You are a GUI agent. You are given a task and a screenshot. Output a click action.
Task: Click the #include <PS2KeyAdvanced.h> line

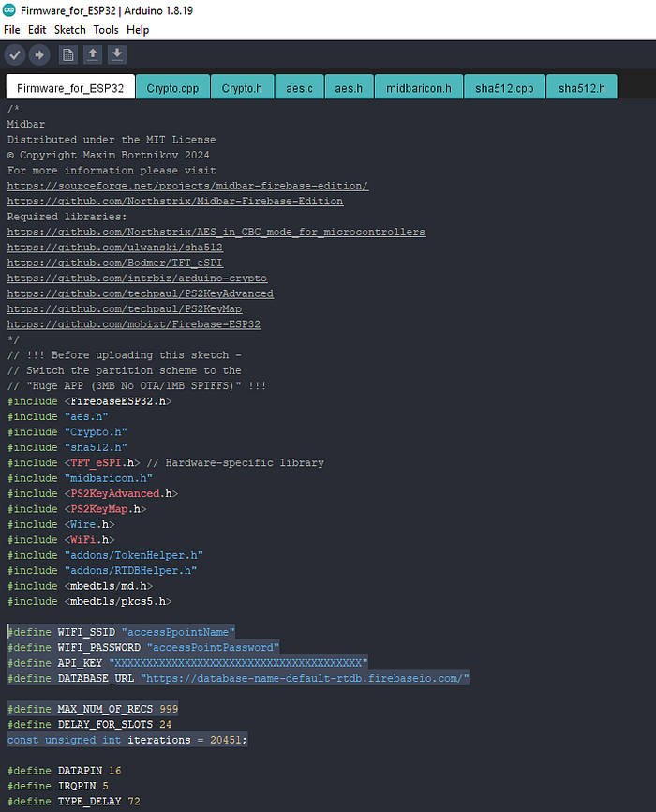click(92, 493)
